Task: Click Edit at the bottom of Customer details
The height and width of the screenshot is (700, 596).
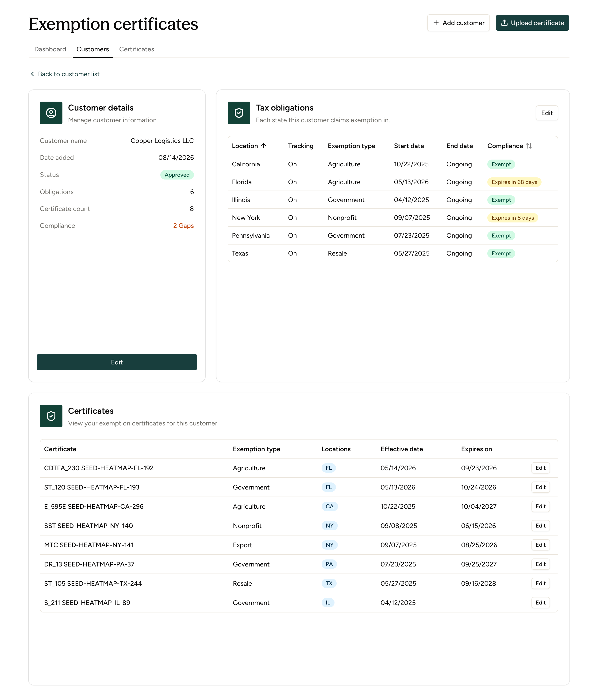Action: [x=117, y=362]
